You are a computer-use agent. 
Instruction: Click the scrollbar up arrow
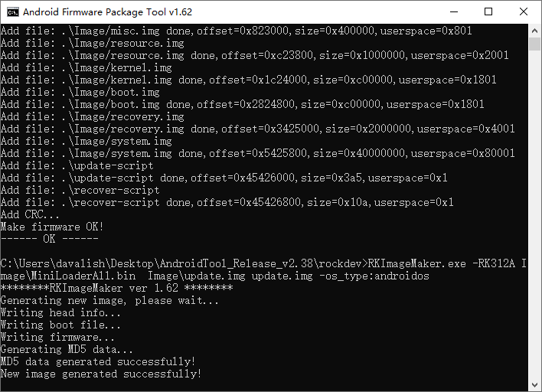[x=534, y=30]
